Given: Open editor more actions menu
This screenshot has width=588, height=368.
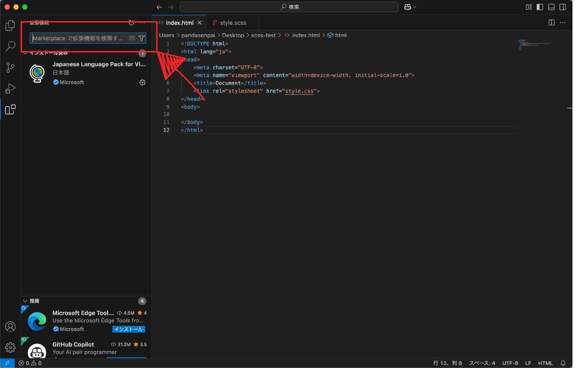Looking at the screenshot, I should click(563, 23).
